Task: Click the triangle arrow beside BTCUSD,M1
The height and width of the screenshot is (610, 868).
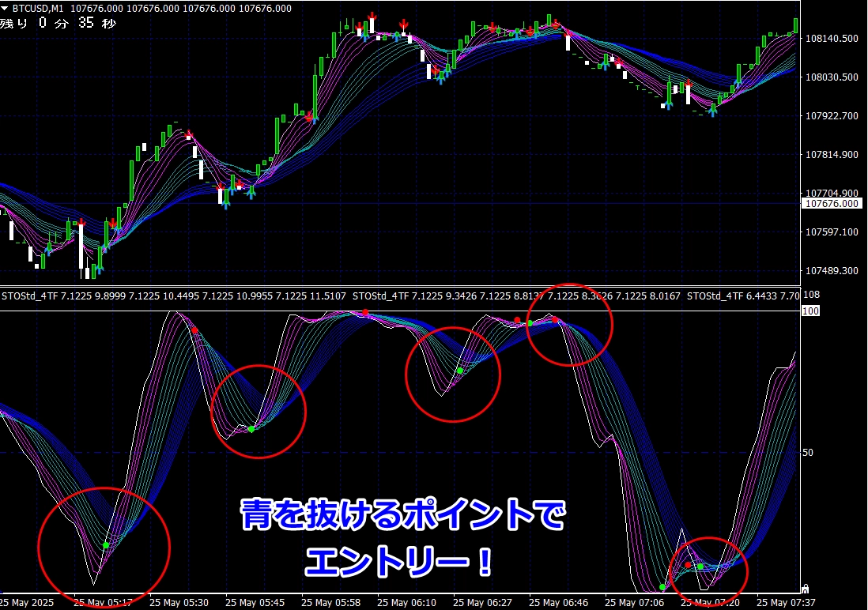Action: [x=6, y=9]
